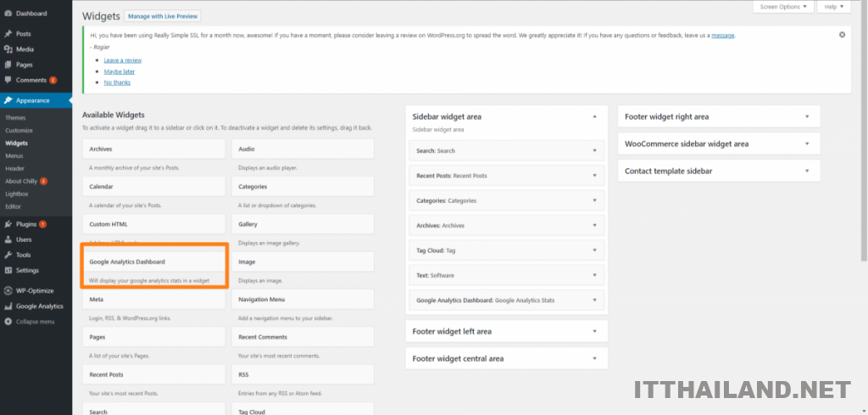Select the Audio available widget

pyautogui.click(x=303, y=149)
